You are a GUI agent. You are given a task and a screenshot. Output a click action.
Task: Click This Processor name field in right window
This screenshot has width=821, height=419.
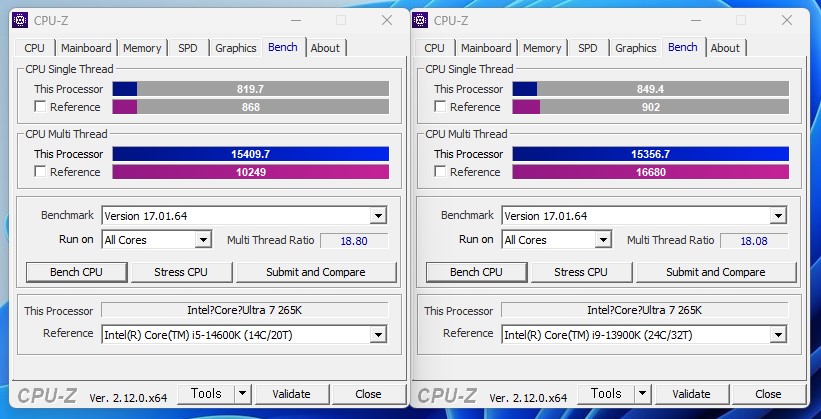tap(645, 310)
